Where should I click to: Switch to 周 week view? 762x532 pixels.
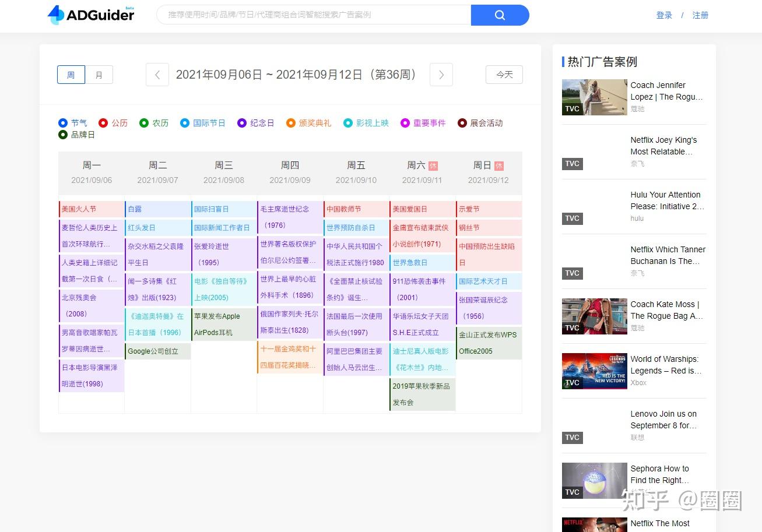[x=71, y=75]
